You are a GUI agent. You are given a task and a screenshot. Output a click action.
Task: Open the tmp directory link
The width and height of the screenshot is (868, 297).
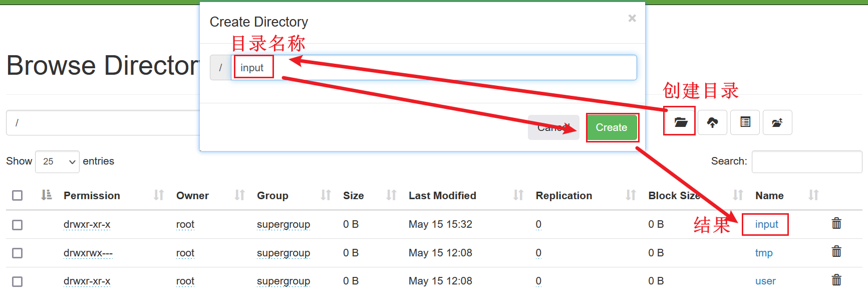pos(764,253)
